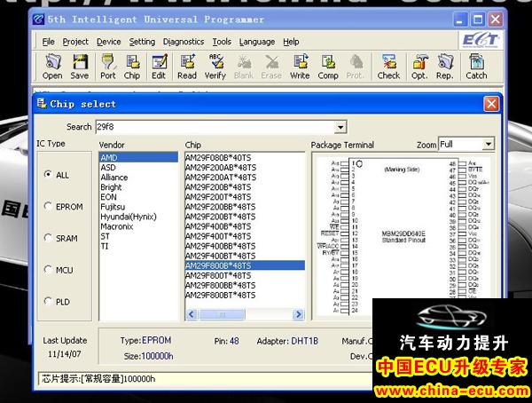
Task: Select chip AM29F800T*48TS
Action: click(x=245, y=275)
